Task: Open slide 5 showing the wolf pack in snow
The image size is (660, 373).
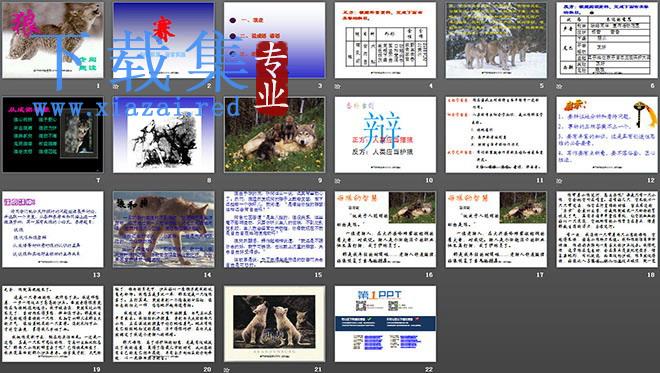Action: (496, 40)
